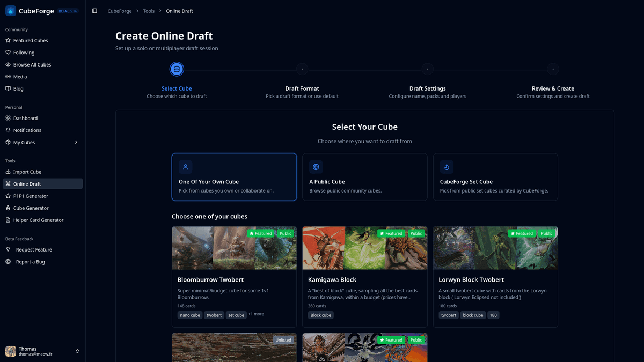Select the 'One Of Your Own Cube' option
Image resolution: width=644 pixels, height=362 pixels.
(234, 177)
